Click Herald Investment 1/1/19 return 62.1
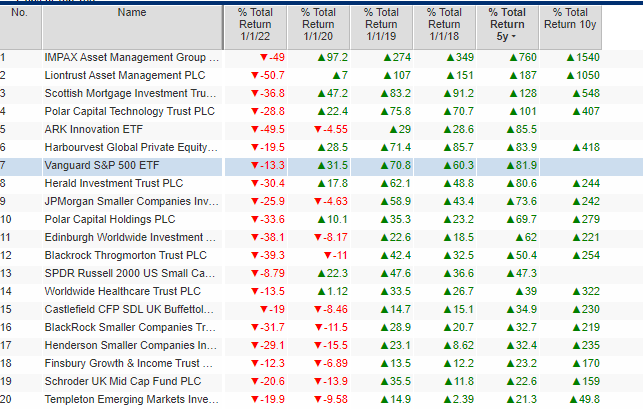 [395, 183]
